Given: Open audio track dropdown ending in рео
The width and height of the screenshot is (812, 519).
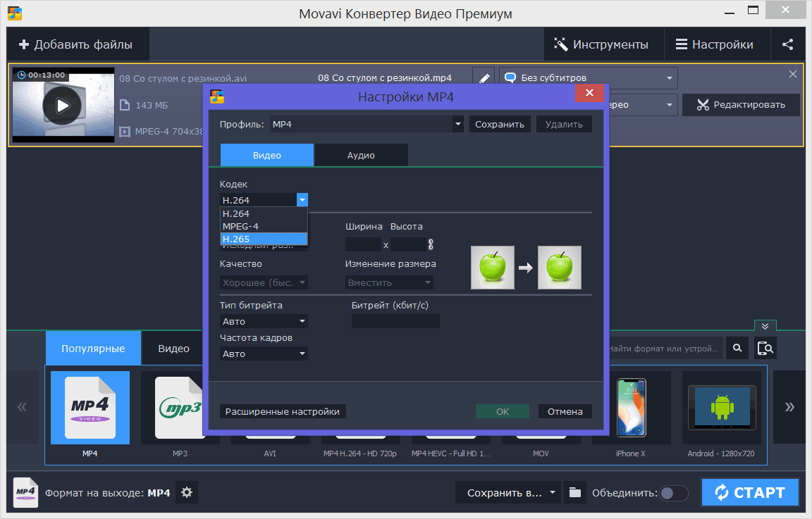Looking at the screenshot, I should coord(643,104).
